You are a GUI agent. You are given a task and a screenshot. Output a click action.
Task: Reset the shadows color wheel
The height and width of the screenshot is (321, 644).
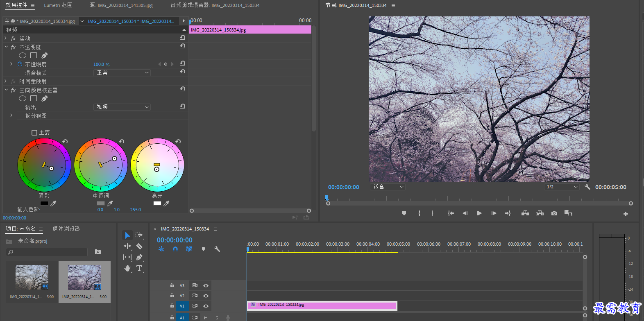tap(65, 142)
